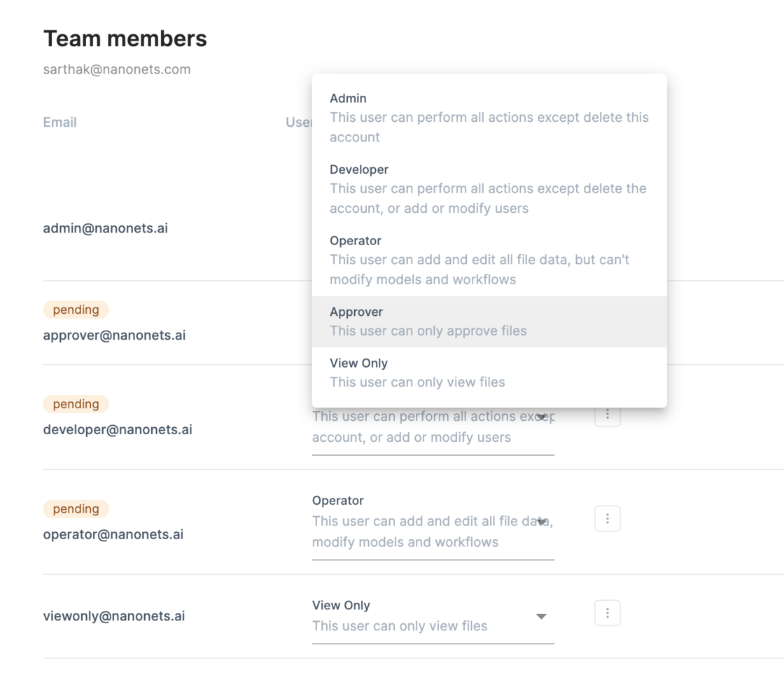Click the sarthak@nanonets.com account email
Screen dimensions: 784x694
pyautogui.click(x=117, y=69)
